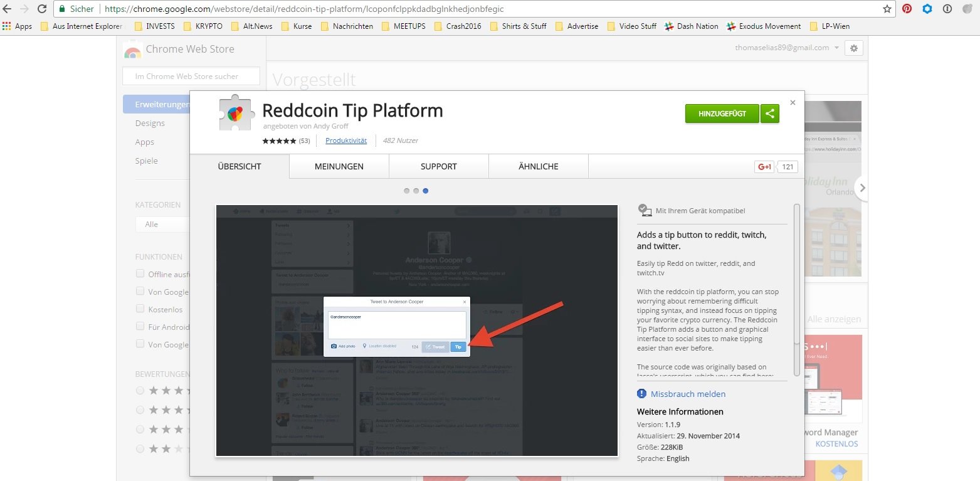Reload the current page
Viewport: 980px width, 481px height.
(41, 9)
